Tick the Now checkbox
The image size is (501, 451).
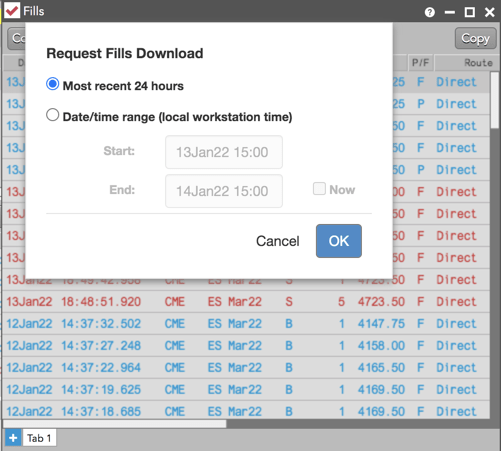(319, 189)
